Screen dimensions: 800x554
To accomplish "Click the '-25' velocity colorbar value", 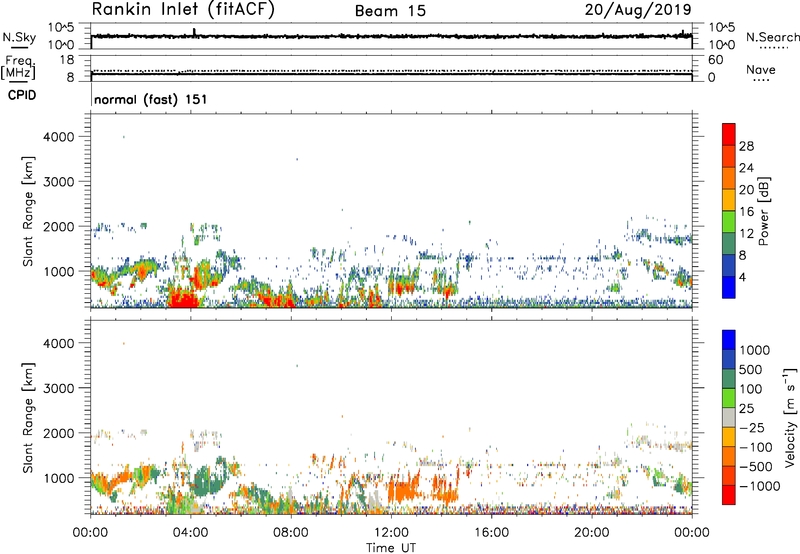I will (x=752, y=427).
